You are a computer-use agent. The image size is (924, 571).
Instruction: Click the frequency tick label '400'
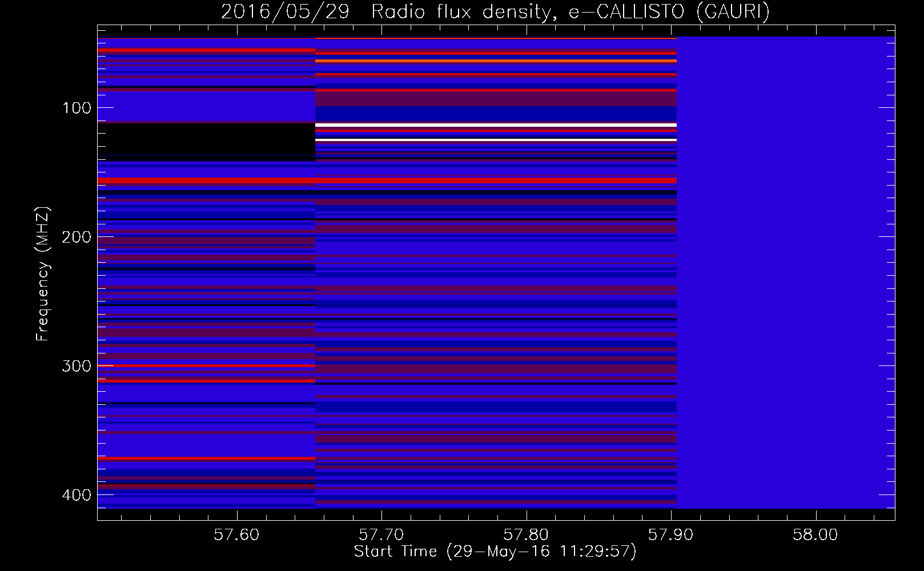77,495
